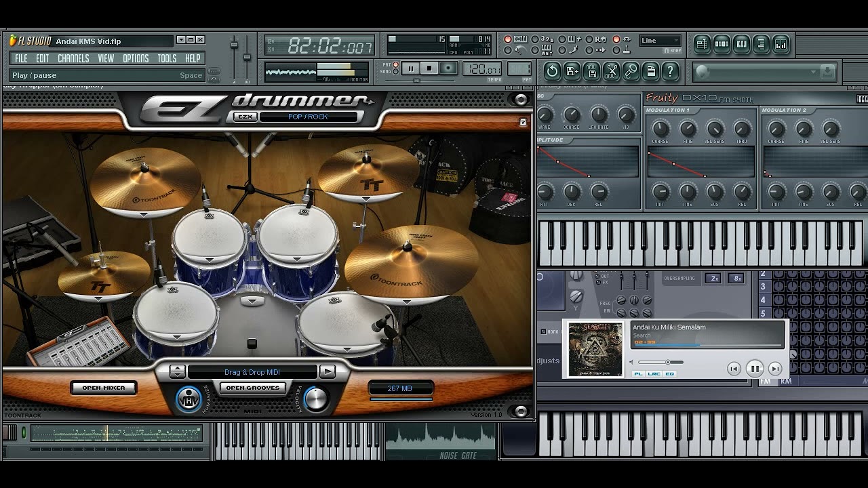Click the one-click recording microphone icon
868x488 pixels.
click(x=631, y=70)
